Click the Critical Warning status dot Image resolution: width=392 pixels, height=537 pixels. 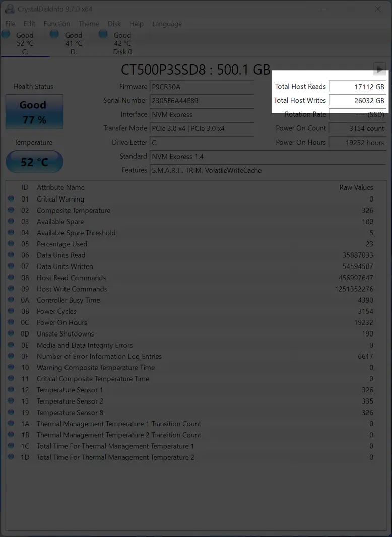coord(11,198)
